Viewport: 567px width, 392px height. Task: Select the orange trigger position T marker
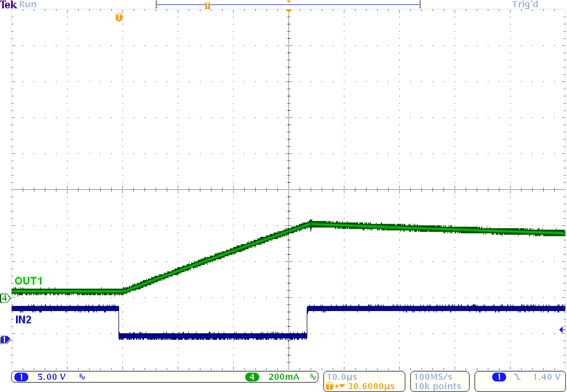point(118,18)
